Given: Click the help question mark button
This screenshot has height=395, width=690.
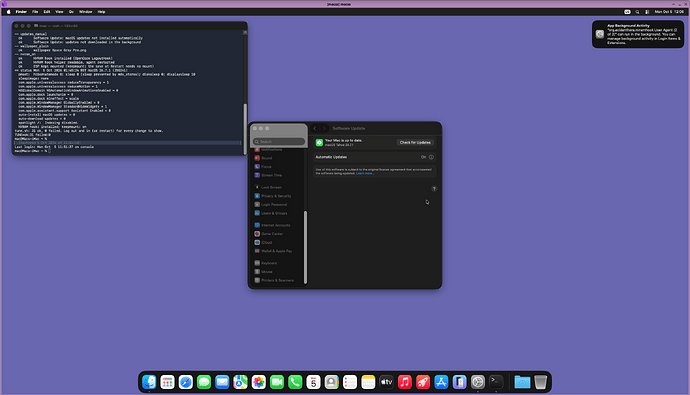Looking at the screenshot, I should 434,189.
